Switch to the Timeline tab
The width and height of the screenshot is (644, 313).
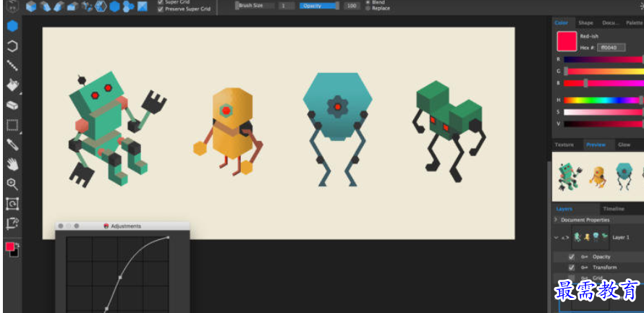pos(614,209)
